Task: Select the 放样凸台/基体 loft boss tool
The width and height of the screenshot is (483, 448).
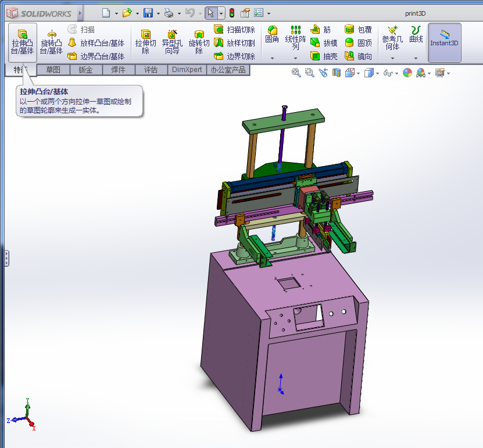Action: point(96,43)
